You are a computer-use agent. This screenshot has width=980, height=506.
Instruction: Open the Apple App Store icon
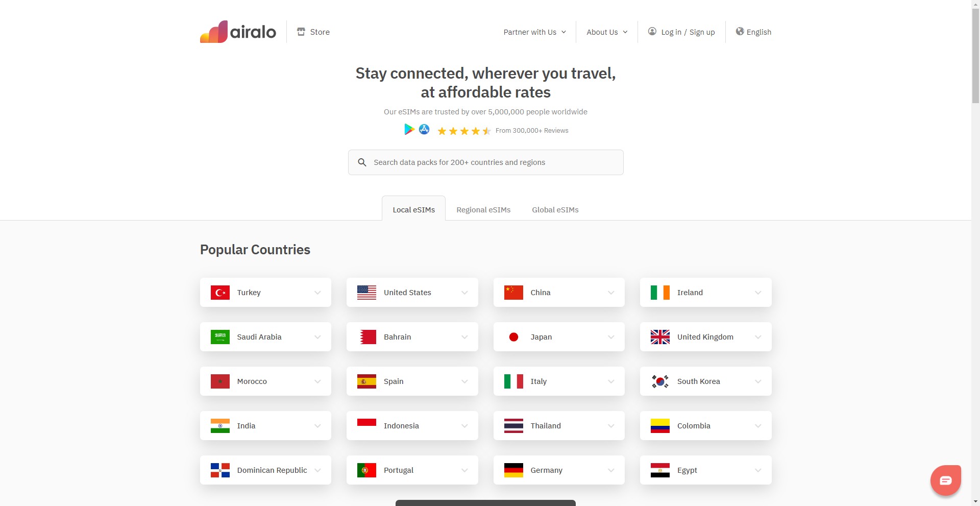click(x=424, y=130)
